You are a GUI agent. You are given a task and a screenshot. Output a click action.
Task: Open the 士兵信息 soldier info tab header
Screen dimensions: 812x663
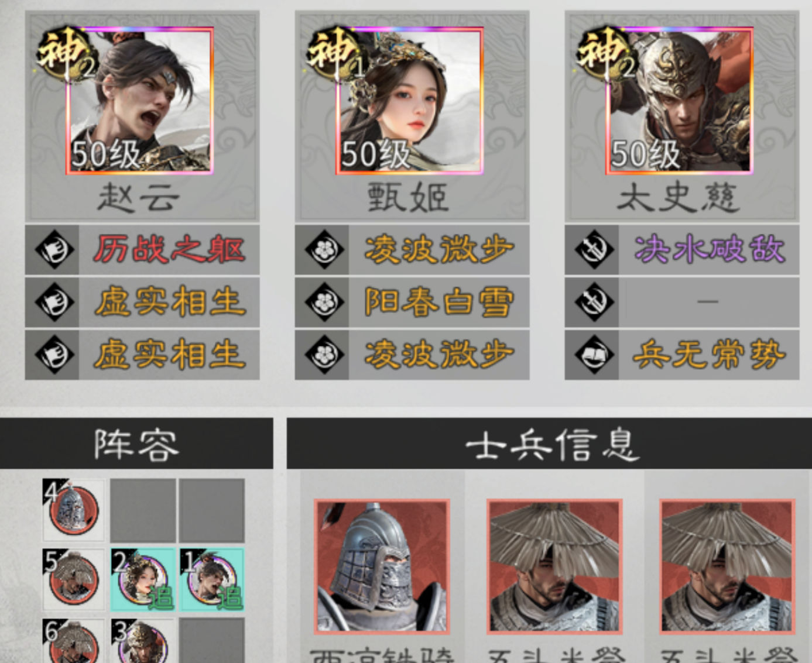[x=549, y=444]
